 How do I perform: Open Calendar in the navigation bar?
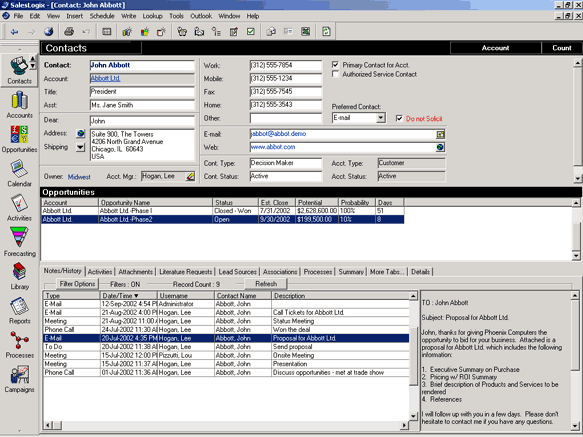click(19, 173)
